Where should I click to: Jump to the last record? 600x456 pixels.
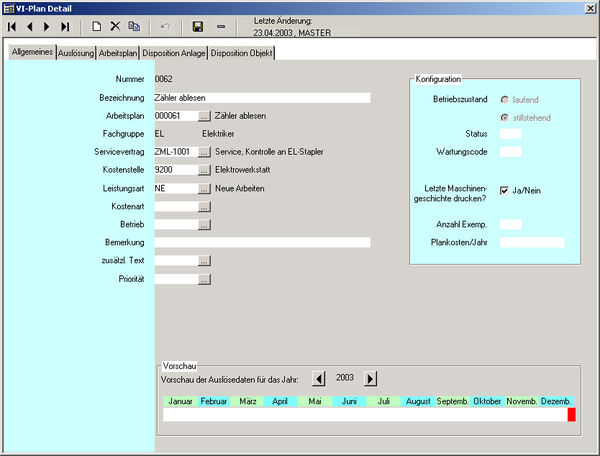pos(65,27)
